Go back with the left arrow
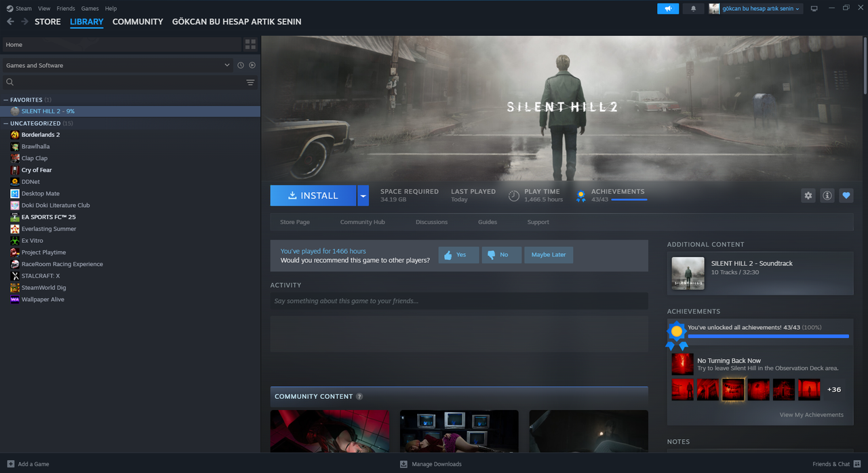The height and width of the screenshot is (473, 868). click(x=10, y=22)
